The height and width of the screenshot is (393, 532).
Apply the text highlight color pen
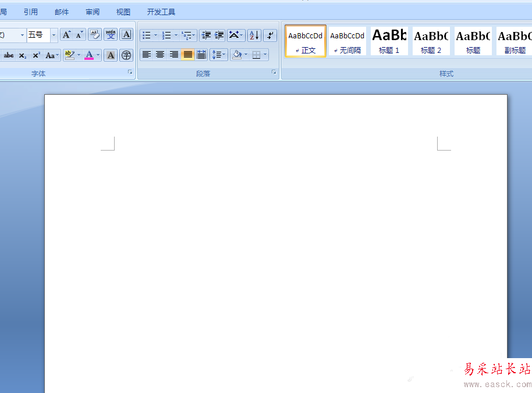pos(69,55)
